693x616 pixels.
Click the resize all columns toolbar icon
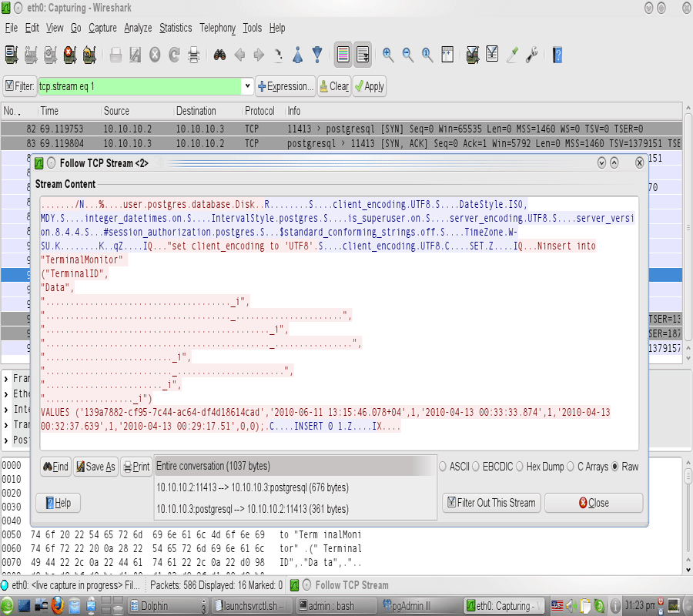(x=447, y=55)
